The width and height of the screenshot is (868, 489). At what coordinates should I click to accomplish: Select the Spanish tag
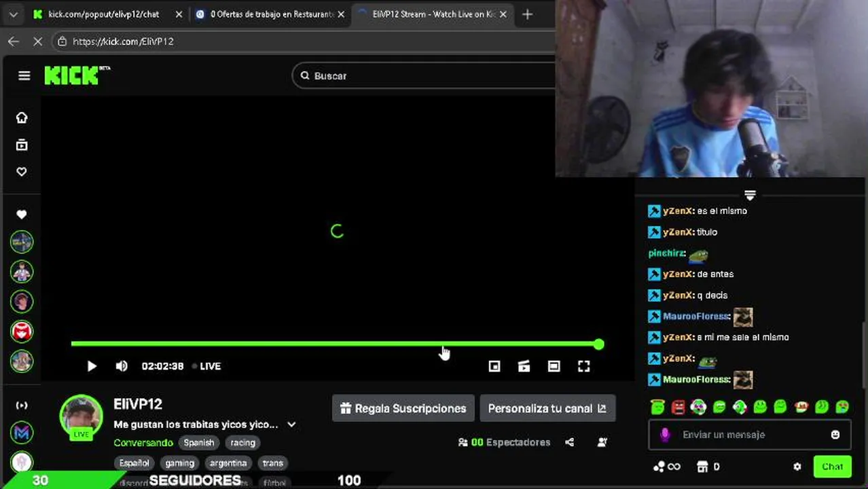click(x=199, y=443)
